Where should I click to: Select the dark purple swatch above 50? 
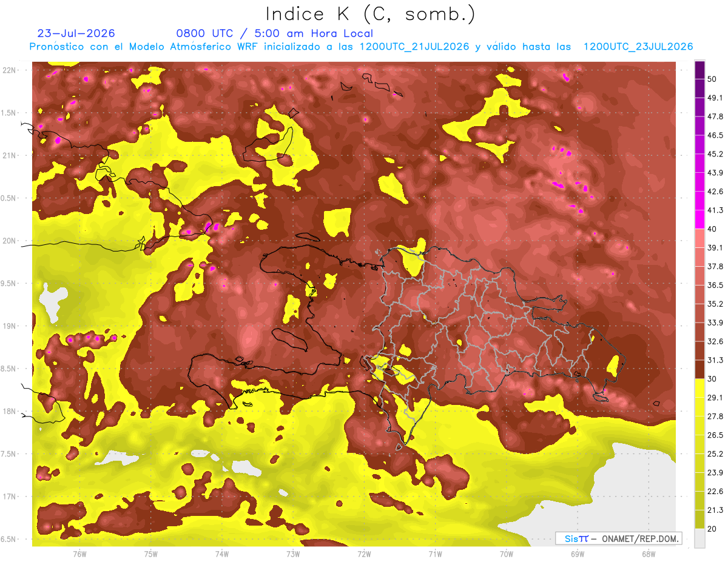(699, 70)
